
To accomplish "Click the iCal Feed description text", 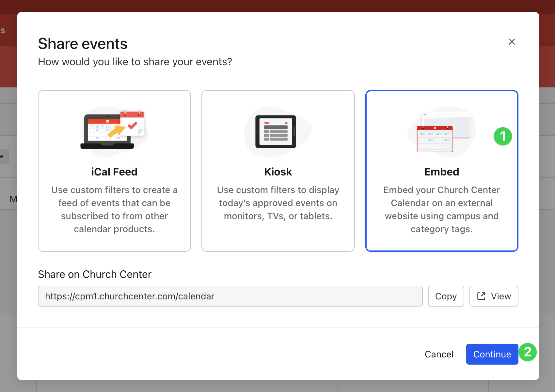I will (114, 209).
